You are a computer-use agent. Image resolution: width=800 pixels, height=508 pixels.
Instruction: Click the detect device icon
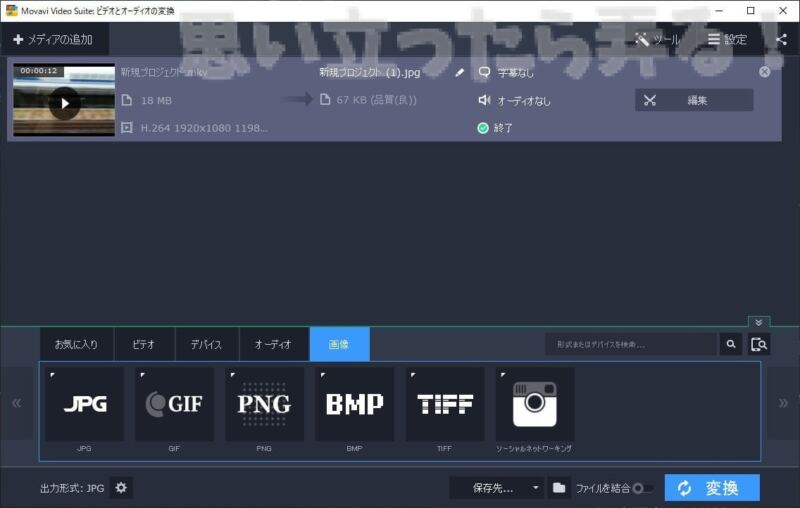coord(759,344)
